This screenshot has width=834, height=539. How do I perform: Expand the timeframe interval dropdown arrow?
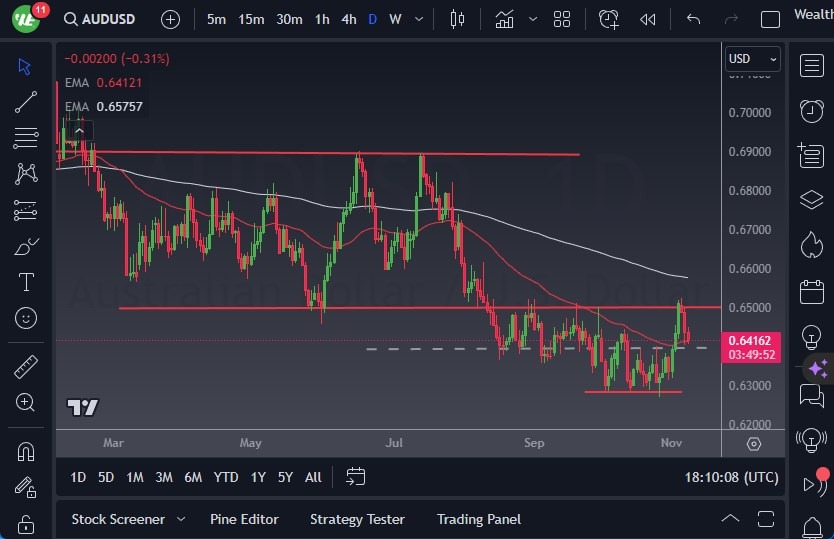(418, 19)
